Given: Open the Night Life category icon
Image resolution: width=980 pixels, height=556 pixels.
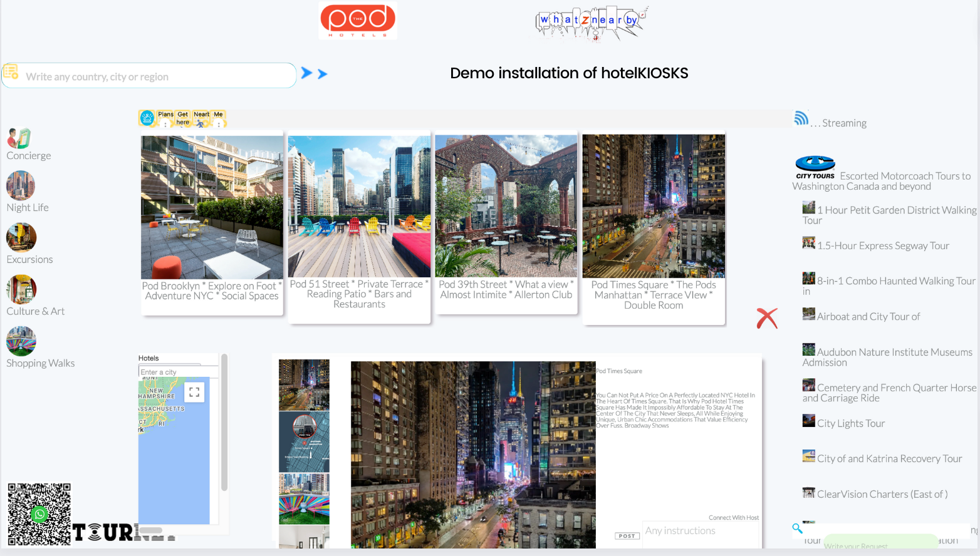Looking at the screenshot, I should point(20,185).
